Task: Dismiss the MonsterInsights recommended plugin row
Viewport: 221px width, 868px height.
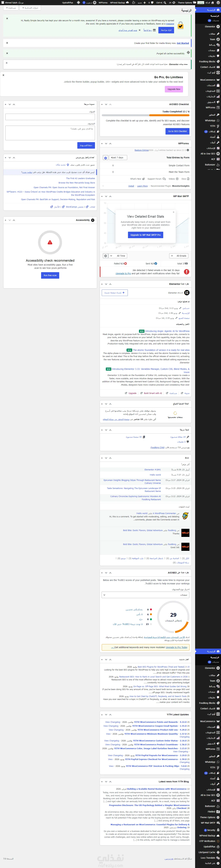Action: [x=103, y=186]
